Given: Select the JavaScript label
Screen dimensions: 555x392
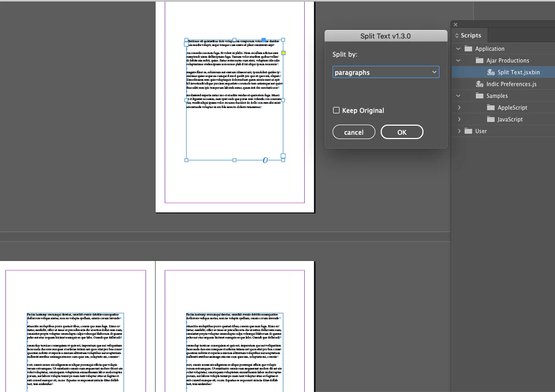Looking at the screenshot, I should click(510, 119).
